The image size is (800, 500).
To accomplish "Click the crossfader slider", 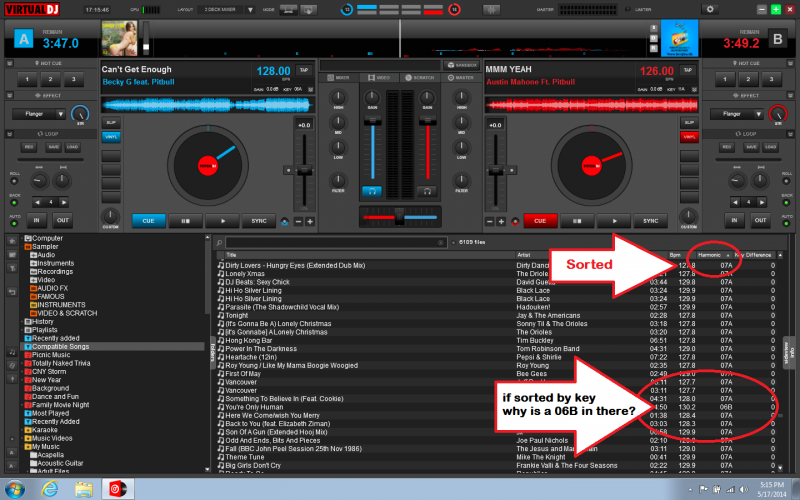I will pyautogui.click(x=400, y=217).
